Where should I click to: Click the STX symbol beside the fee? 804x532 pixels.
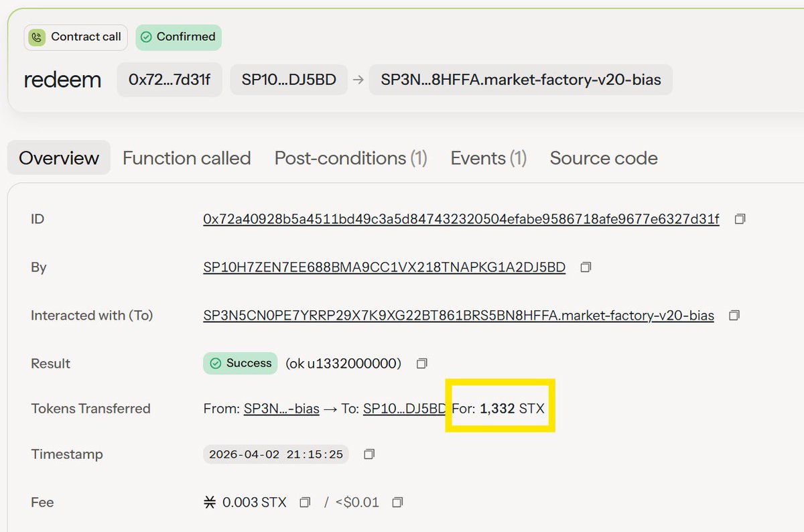pos(210,502)
